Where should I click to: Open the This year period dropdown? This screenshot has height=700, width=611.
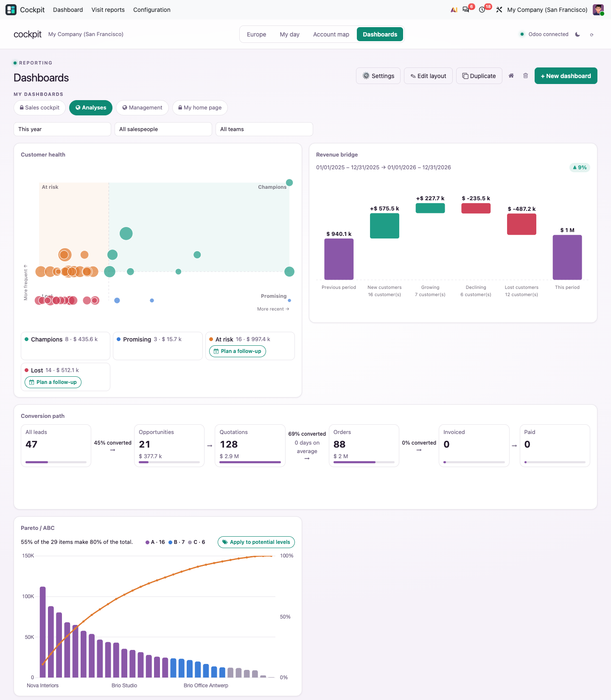click(x=62, y=129)
